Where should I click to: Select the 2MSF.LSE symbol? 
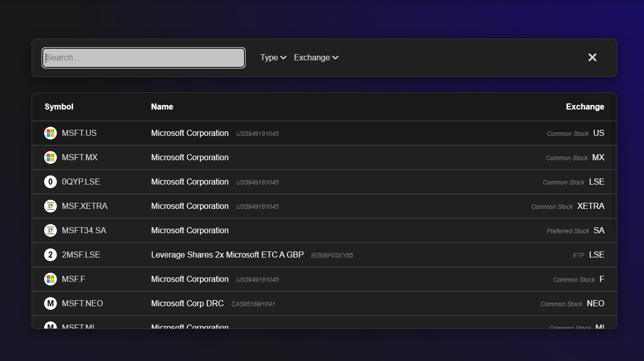pos(81,255)
